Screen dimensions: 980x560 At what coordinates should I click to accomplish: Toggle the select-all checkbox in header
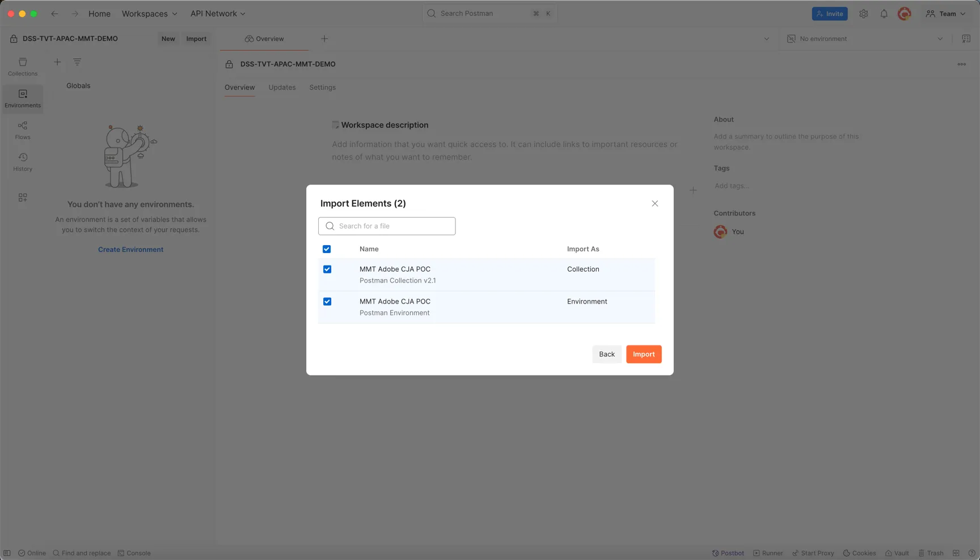coord(327,249)
